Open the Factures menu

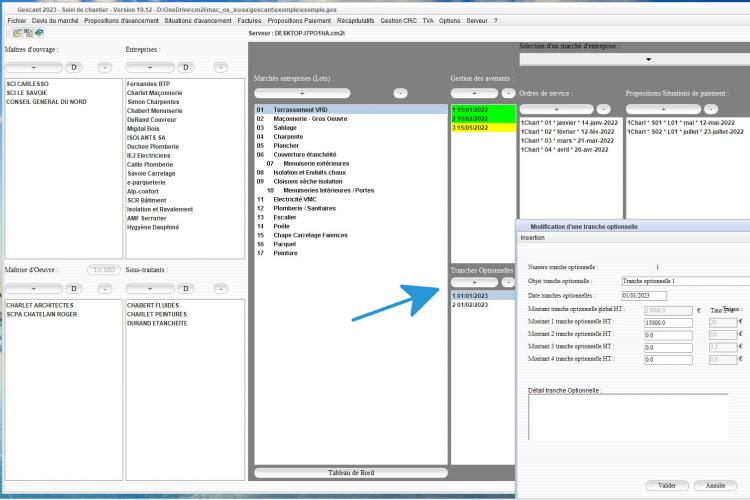point(249,21)
